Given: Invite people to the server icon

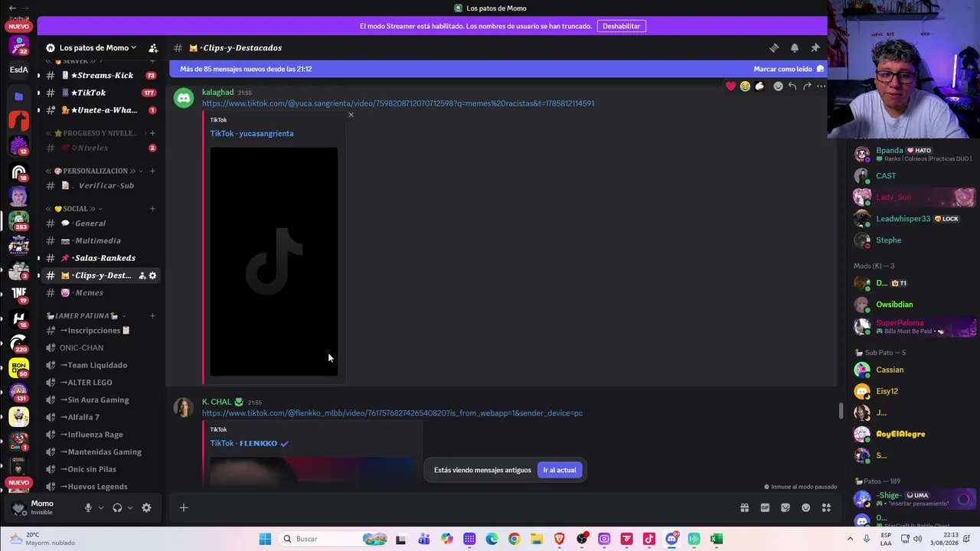Looking at the screenshot, I should (x=153, y=47).
